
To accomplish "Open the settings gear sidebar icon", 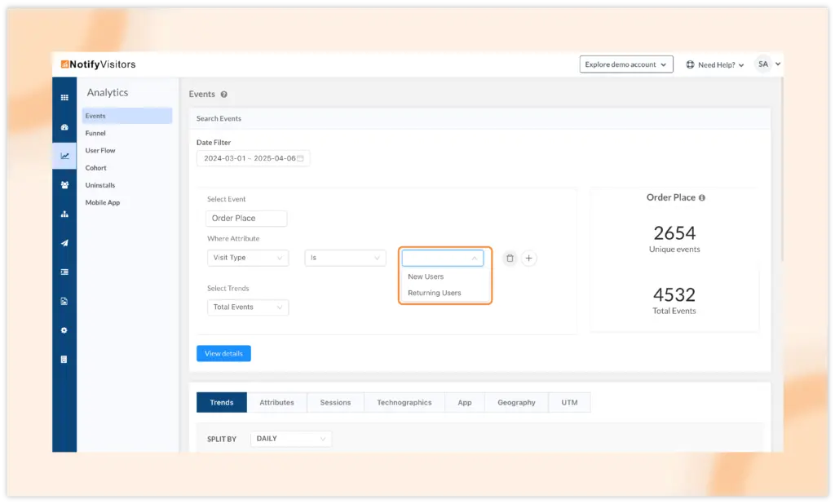I will [x=64, y=330].
